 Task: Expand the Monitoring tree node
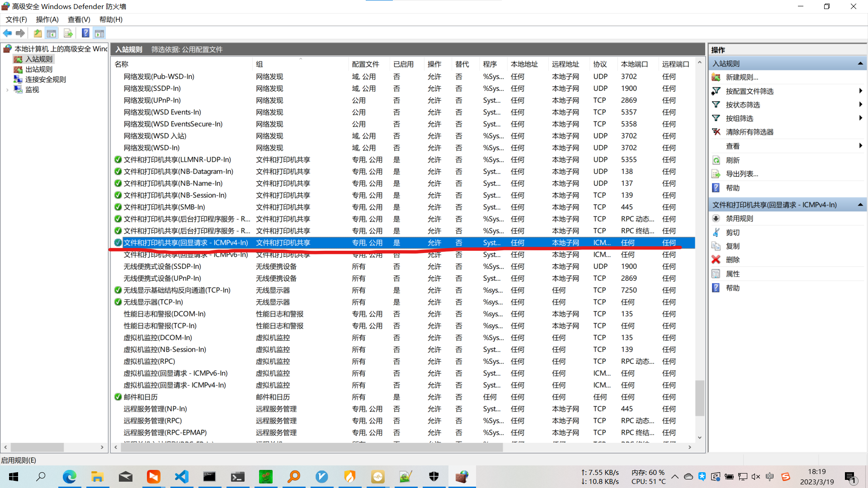click(x=7, y=90)
